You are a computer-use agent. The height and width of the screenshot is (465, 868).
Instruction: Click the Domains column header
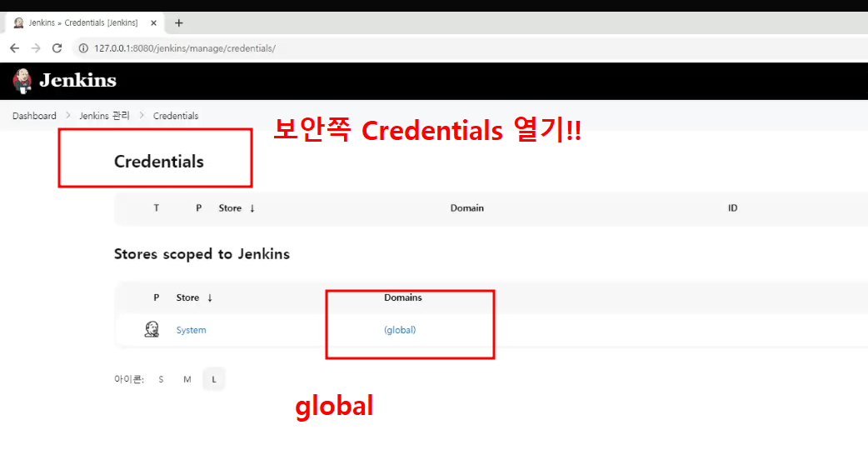tap(403, 297)
